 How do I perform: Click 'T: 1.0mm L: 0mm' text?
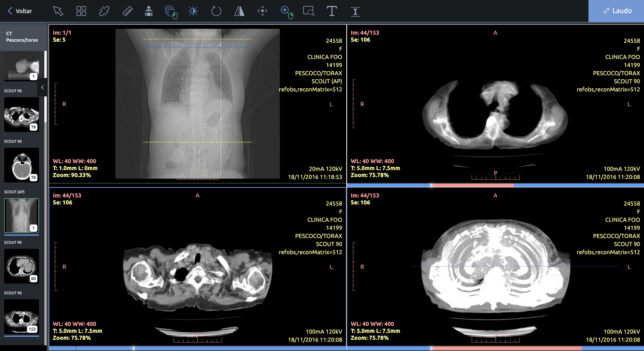point(75,168)
